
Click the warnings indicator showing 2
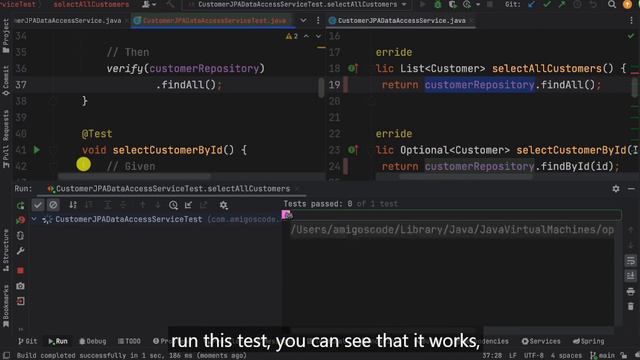292,36
